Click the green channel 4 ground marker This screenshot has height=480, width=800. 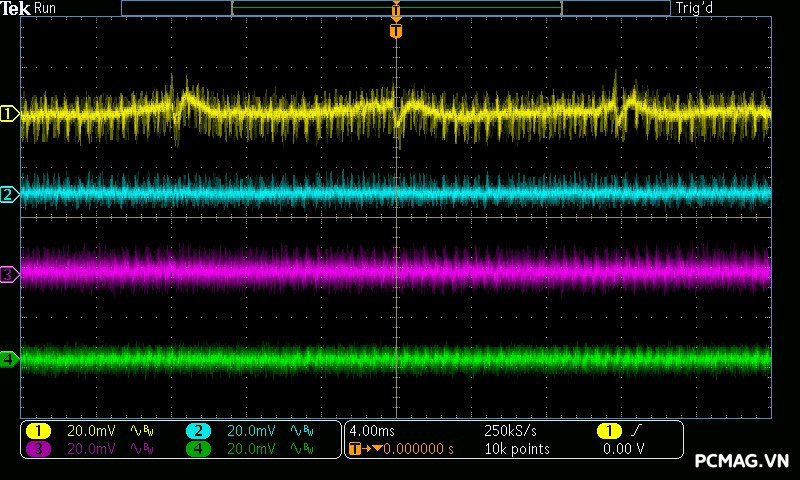coord(9,358)
